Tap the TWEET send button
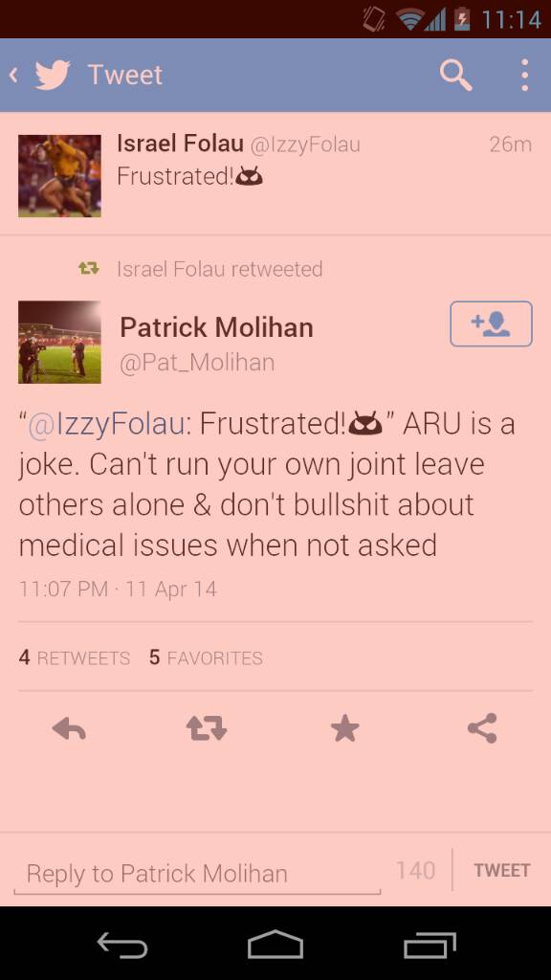 pyautogui.click(x=501, y=870)
